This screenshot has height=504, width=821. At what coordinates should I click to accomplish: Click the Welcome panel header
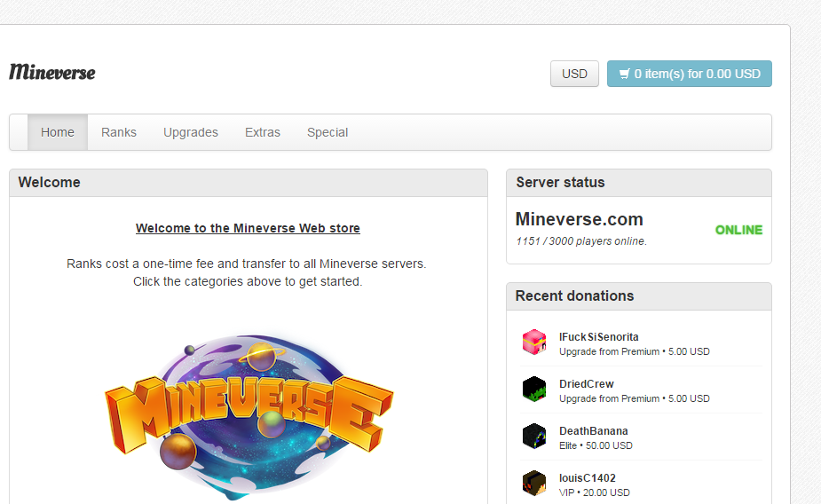[249, 183]
